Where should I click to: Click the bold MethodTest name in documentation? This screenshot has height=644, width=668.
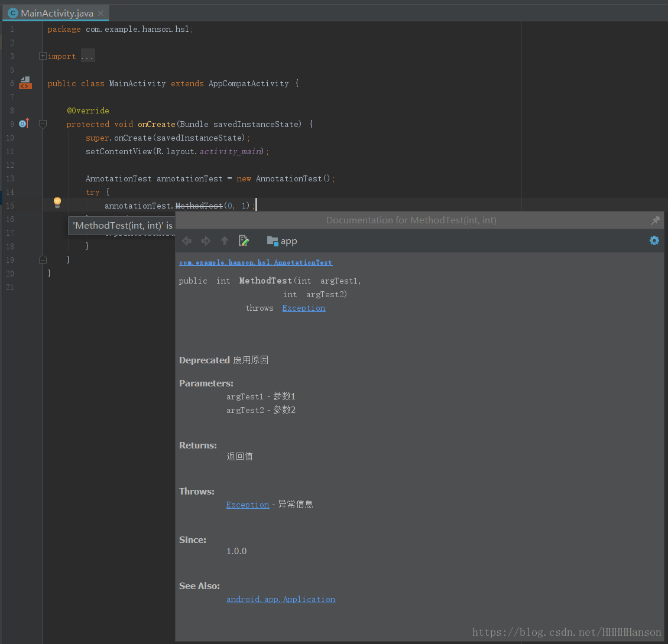tap(266, 281)
